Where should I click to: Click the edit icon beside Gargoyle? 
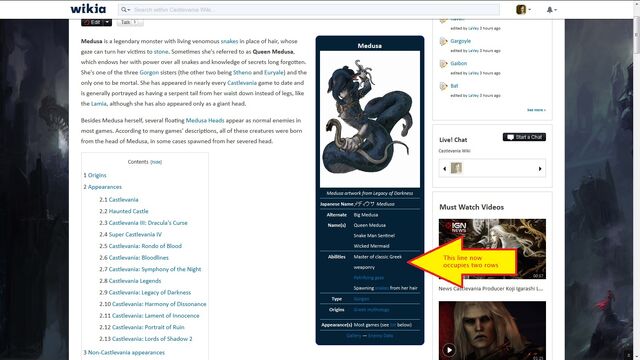click(x=443, y=41)
